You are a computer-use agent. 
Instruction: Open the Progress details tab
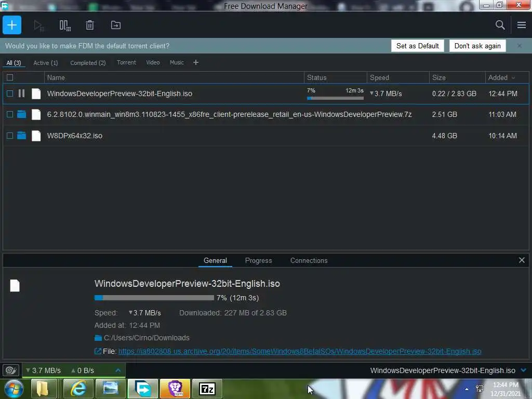click(x=259, y=261)
